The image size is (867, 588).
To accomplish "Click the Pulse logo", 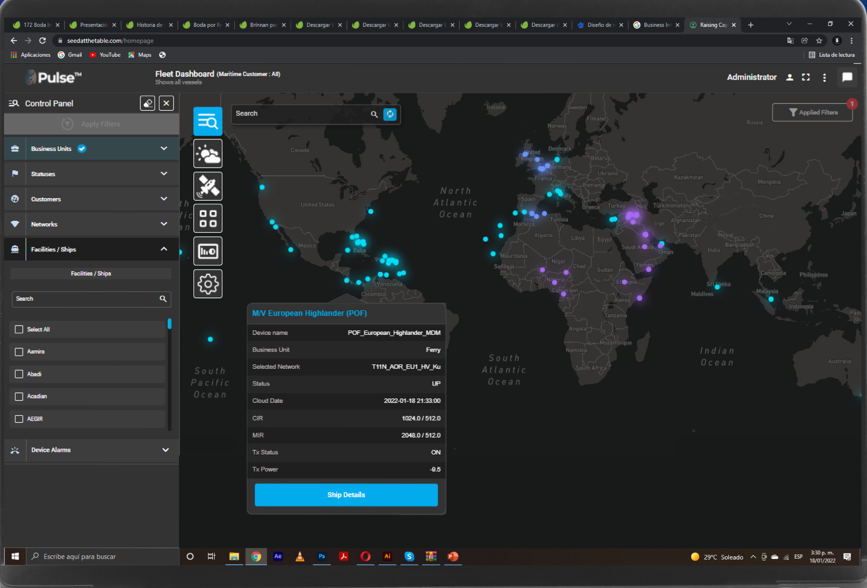I will [x=53, y=77].
